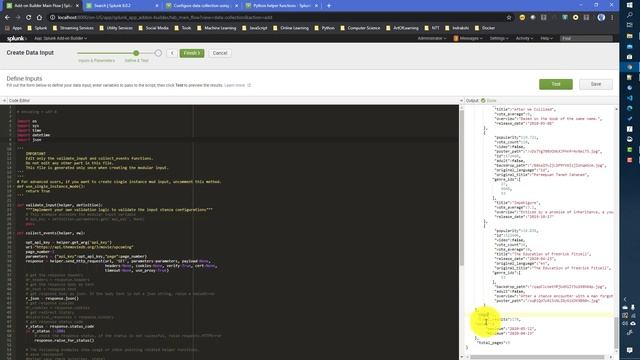Open the Tools bookmarks folder

pyautogui.click(x=182, y=28)
